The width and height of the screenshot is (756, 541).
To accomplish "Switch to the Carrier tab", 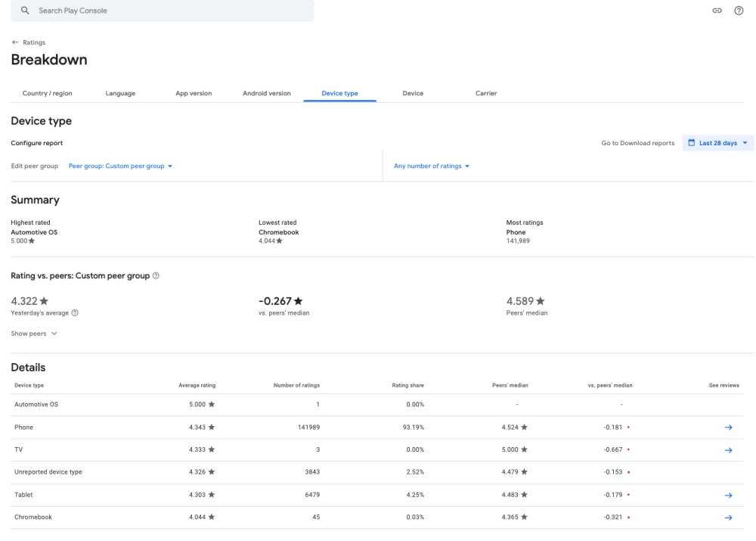I will coord(486,93).
